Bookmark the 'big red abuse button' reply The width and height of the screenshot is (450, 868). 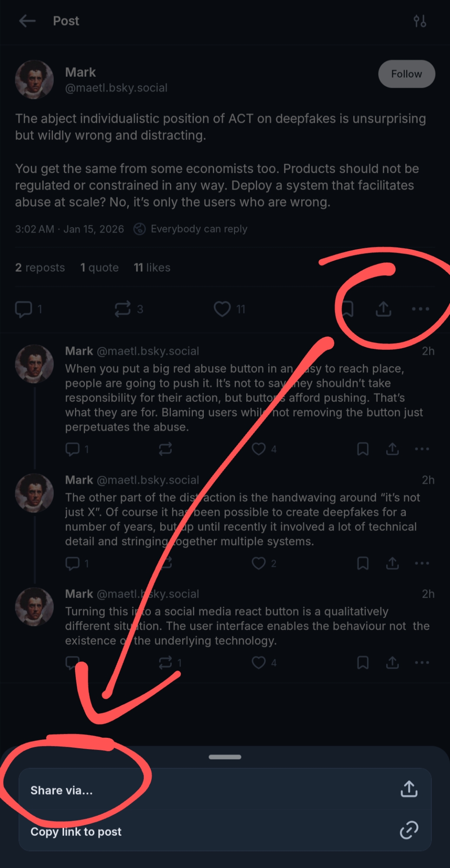coord(362,449)
